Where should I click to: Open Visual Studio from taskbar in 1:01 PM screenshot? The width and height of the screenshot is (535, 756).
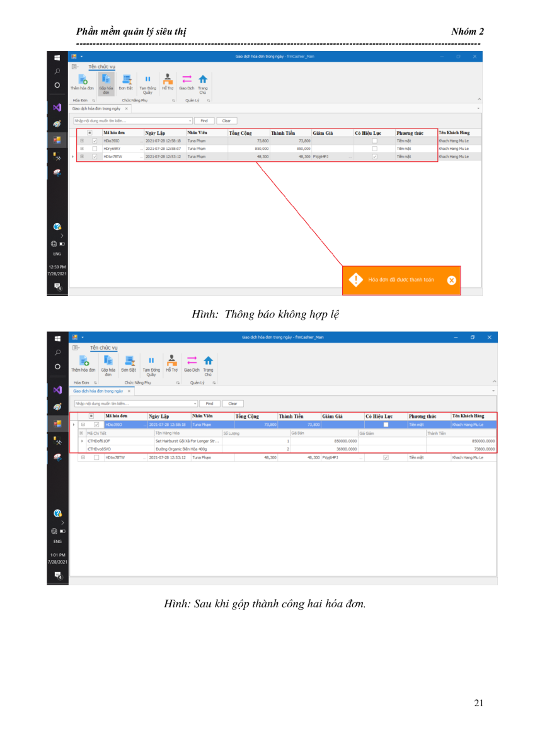[57, 390]
